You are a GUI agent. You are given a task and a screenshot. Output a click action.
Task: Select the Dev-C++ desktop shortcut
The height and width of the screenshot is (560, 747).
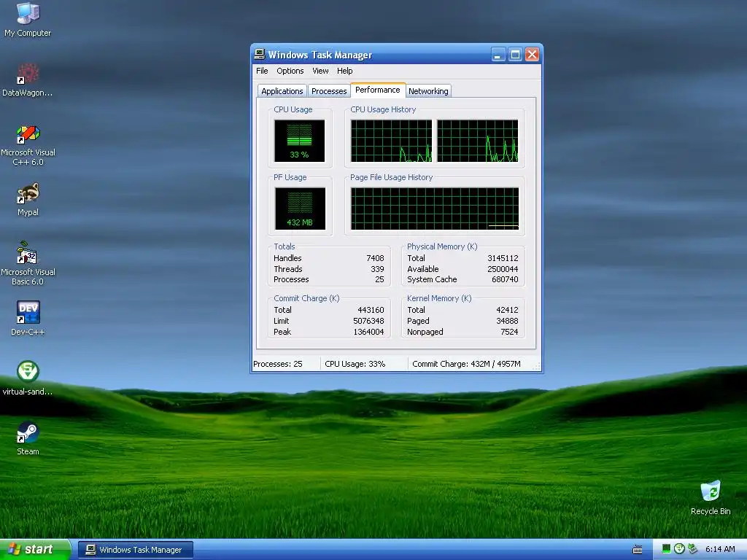pos(28,319)
